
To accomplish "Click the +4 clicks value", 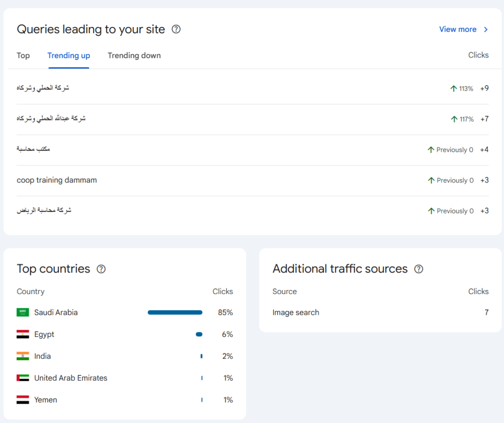I will pyautogui.click(x=484, y=150).
